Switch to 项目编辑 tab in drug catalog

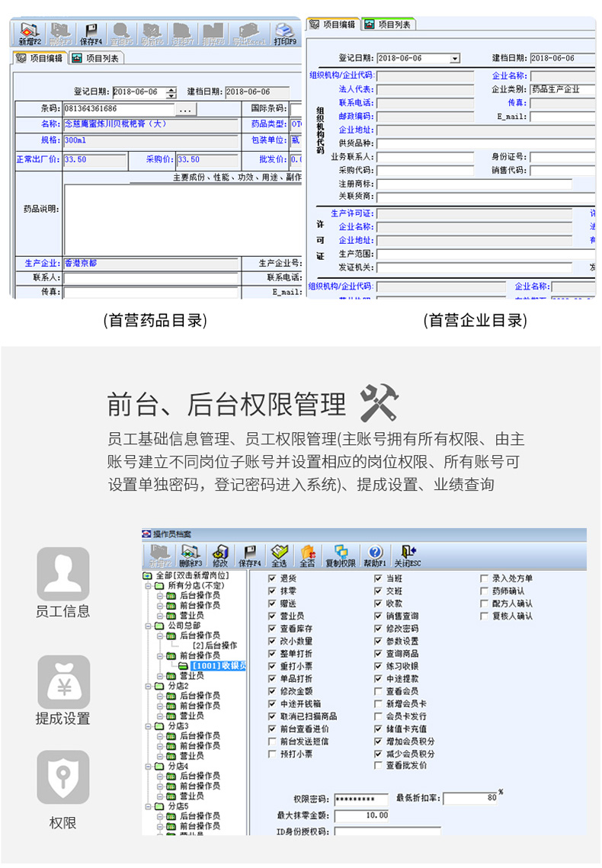[40, 58]
